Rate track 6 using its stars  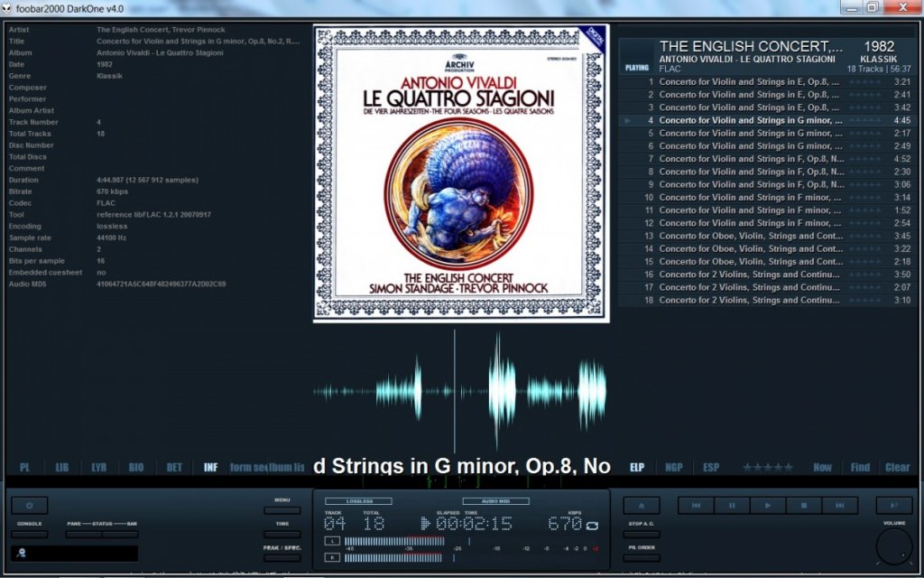tap(865, 146)
